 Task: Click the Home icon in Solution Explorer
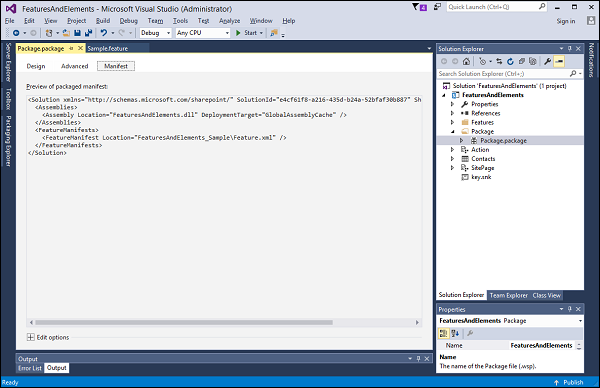pos(466,61)
